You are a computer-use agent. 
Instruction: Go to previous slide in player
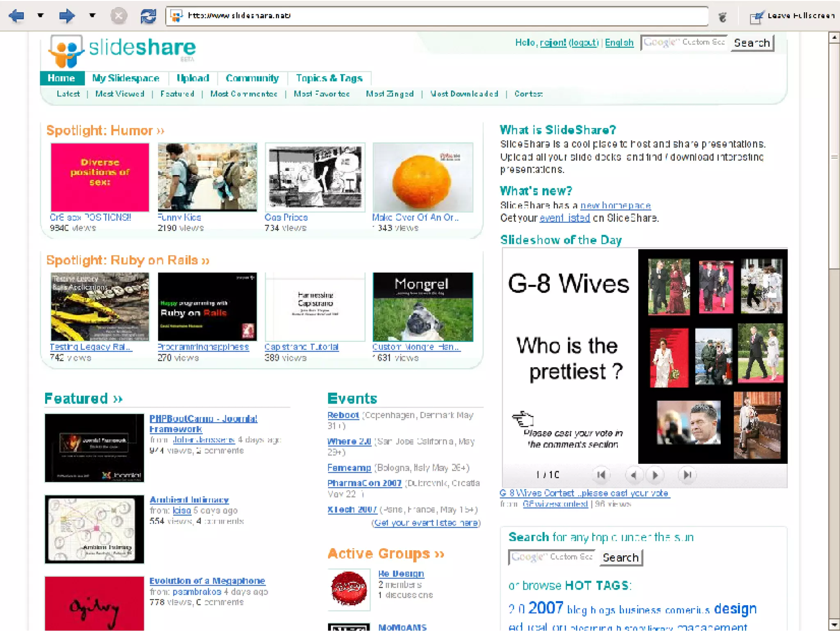[x=634, y=475]
